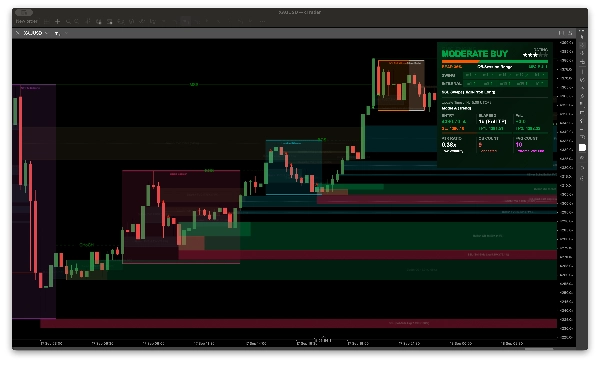Click the highlighted active button in the top toolbar

(x=186, y=21)
